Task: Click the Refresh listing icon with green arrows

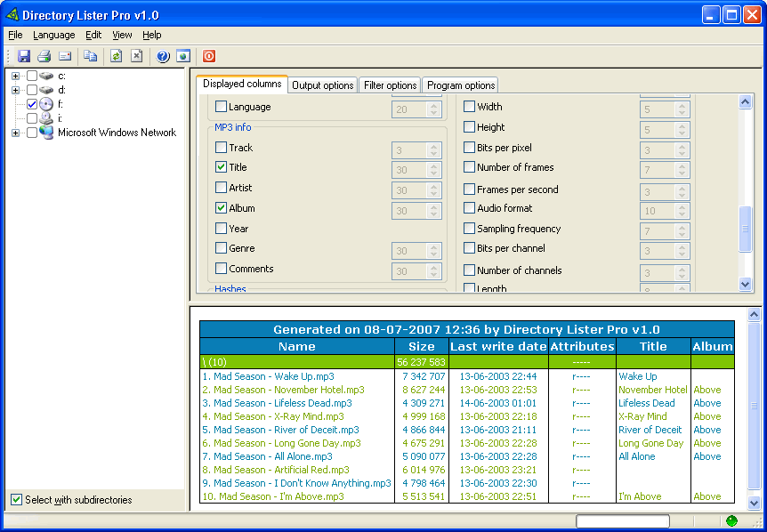Action: click(116, 56)
